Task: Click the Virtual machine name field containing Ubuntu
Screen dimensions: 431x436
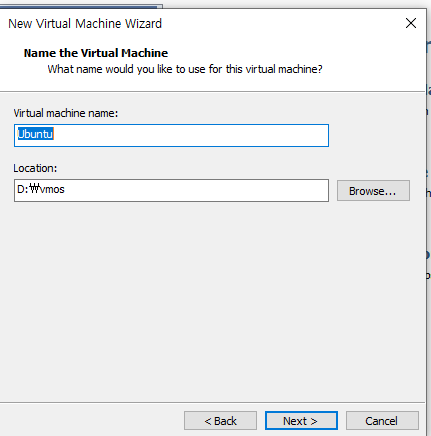Action: pos(171,135)
